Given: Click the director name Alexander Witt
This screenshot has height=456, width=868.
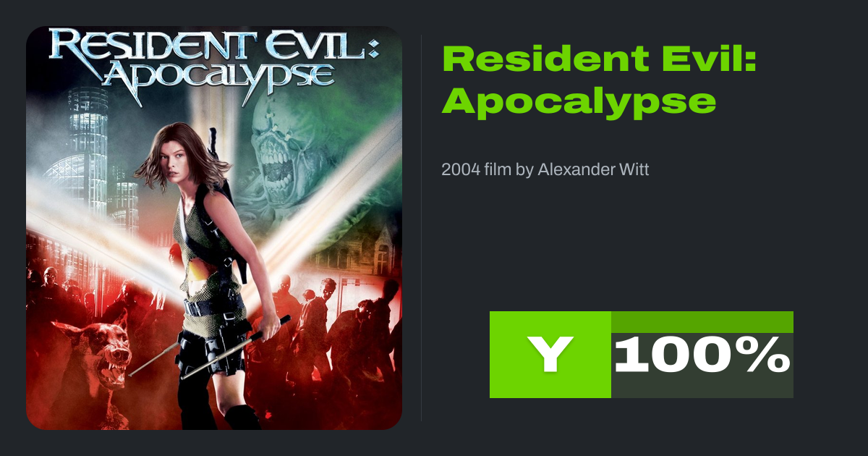Looking at the screenshot, I should [x=593, y=170].
